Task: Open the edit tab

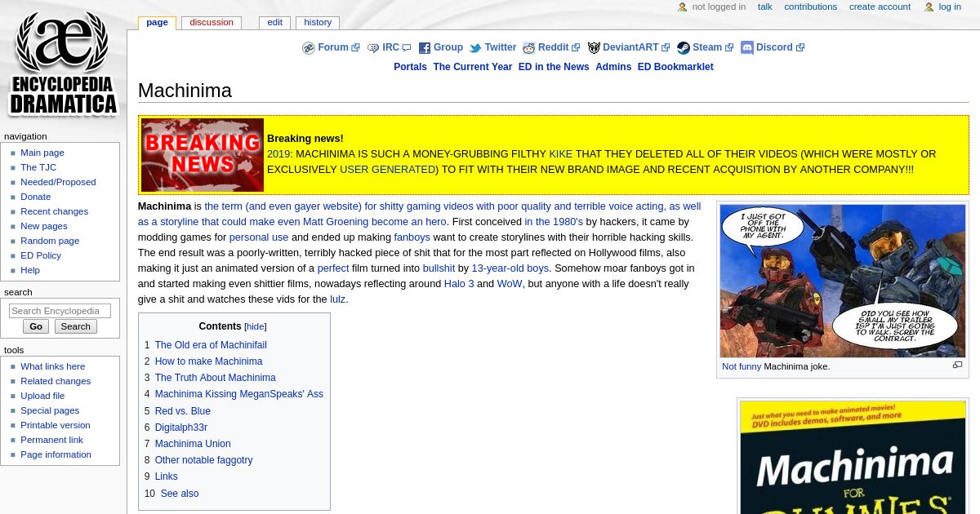Action: (274, 22)
